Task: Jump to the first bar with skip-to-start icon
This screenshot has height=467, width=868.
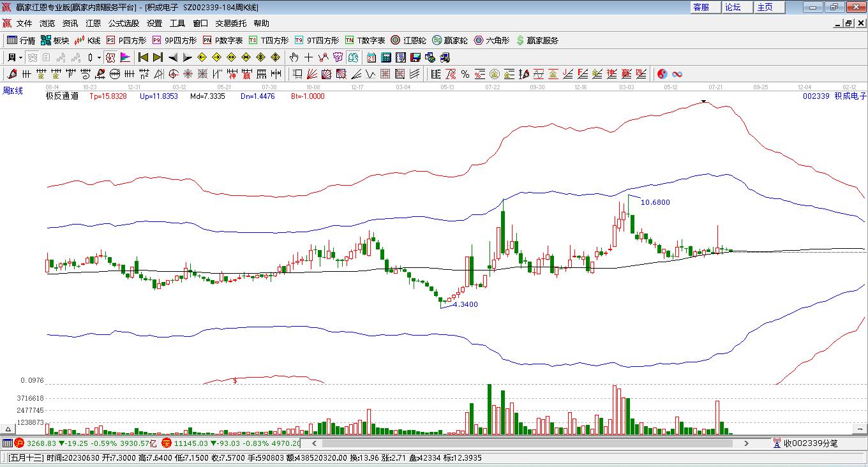Action: (x=144, y=57)
